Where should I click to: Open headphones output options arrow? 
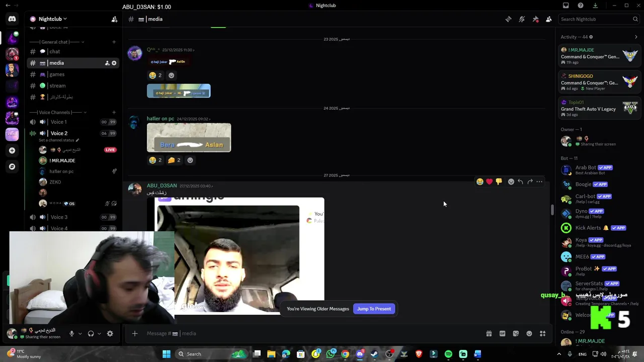(x=99, y=333)
